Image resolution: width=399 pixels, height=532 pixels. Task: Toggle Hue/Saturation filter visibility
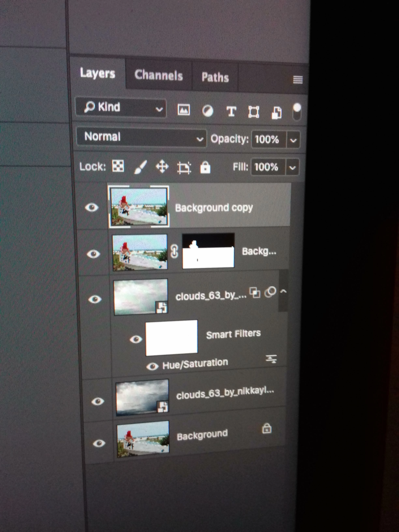152,367
